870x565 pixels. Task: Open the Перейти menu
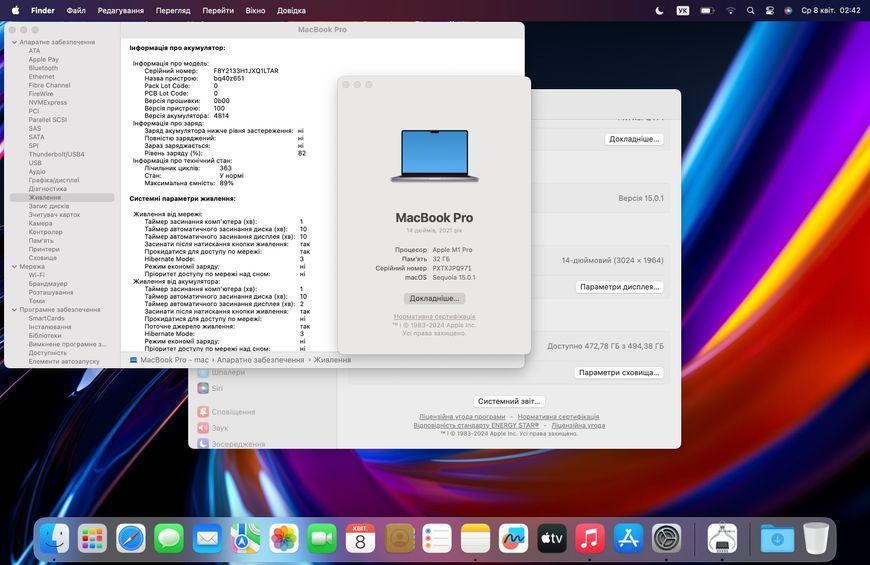pos(218,10)
